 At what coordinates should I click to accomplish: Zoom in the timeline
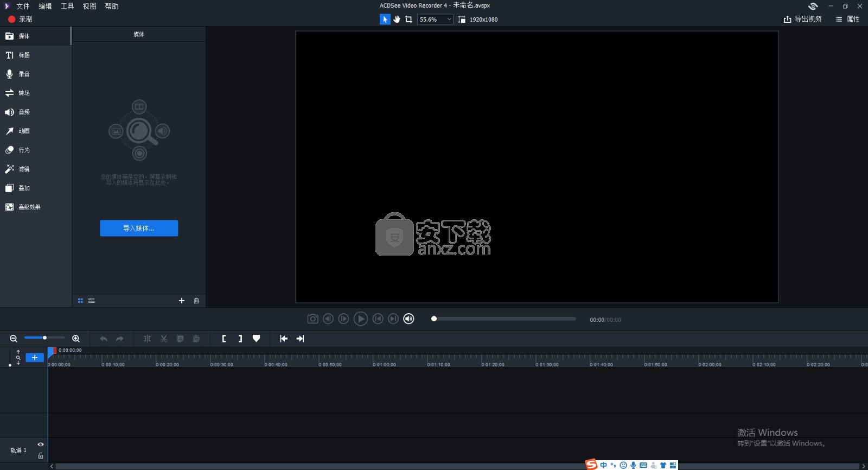coord(76,339)
